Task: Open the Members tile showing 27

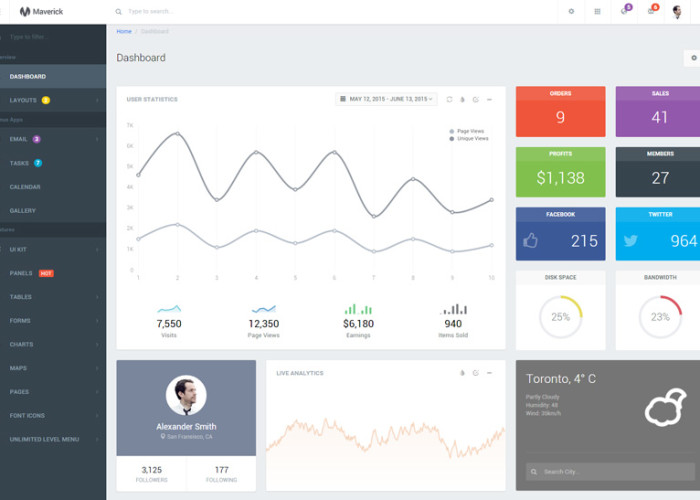Action: [x=658, y=172]
